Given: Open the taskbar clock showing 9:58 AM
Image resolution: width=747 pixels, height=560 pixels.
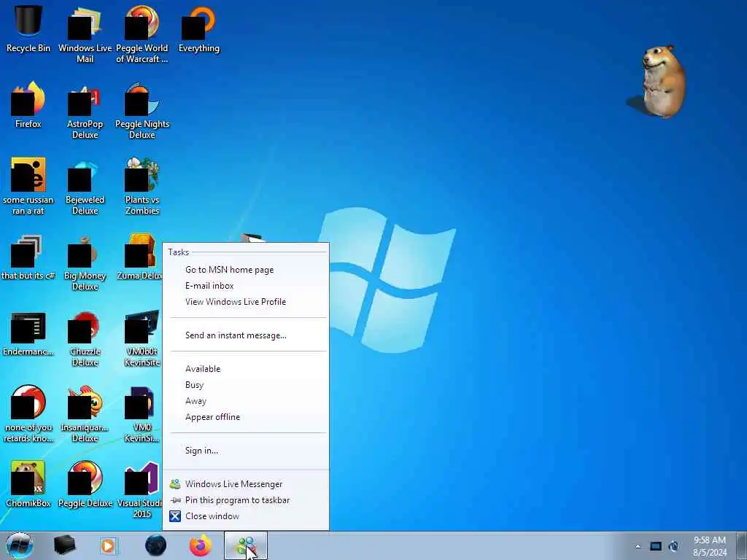Looking at the screenshot, I should (710, 546).
